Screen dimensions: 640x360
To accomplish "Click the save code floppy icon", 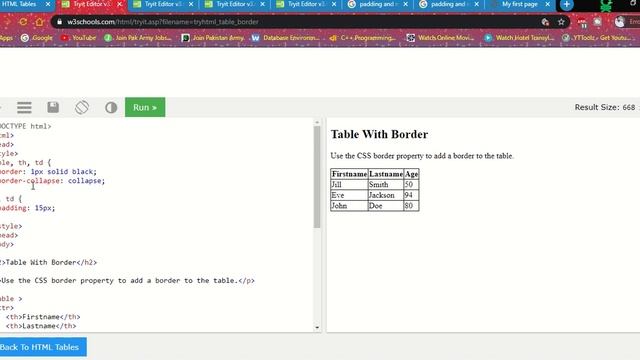I will (53, 107).
